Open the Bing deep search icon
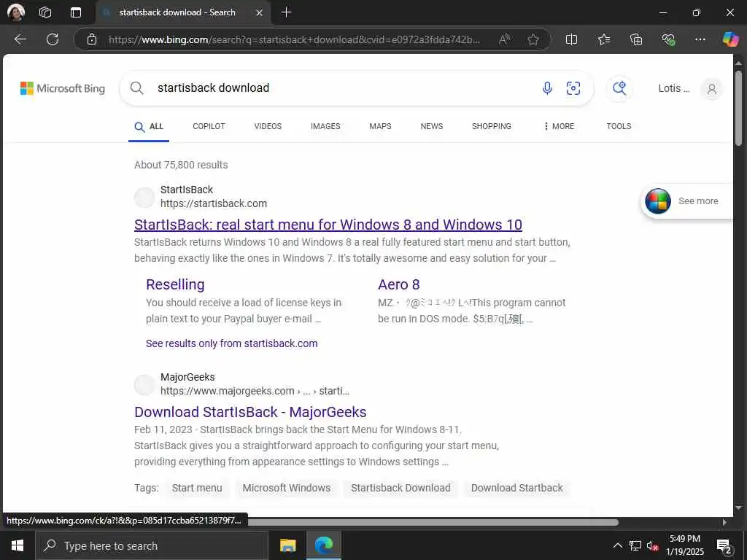The width and height of the screenshot is (747, 560). [619, 88]
